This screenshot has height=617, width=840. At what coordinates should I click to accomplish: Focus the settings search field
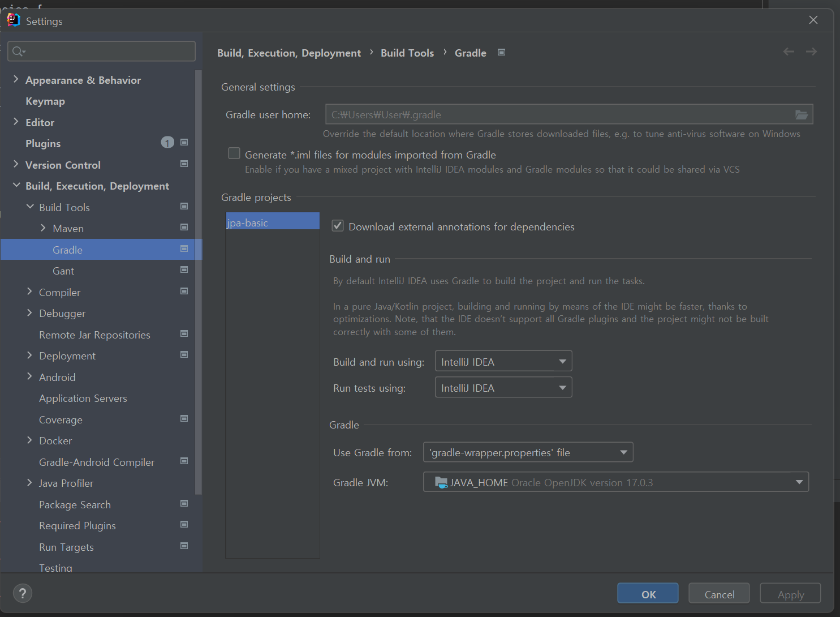click(102, 52)
